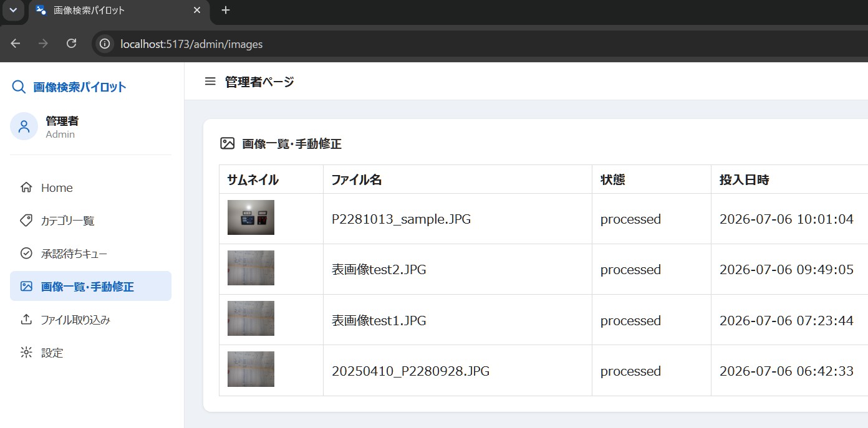The height and width of the screenshot is (428, 868).
Task: Click the magnifier logo beside 画像検索パイロット
Action: tap(19, 87)
